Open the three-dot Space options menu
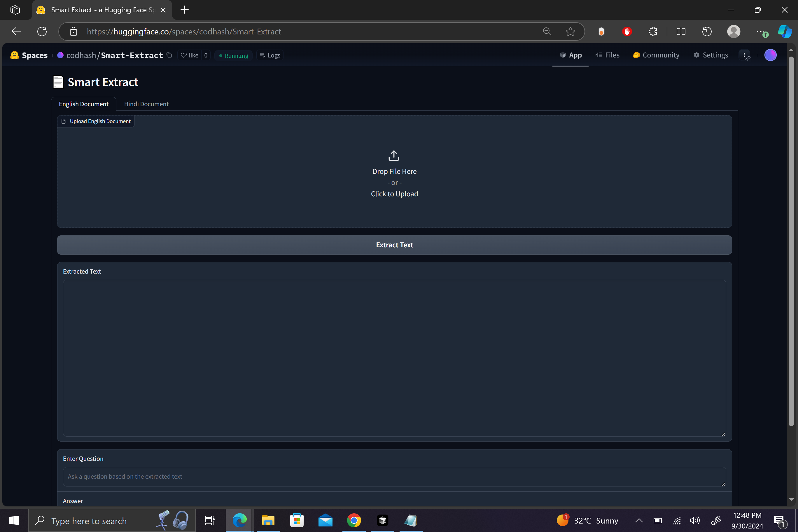Image resolution: width=798 pixels, height=532 pixels. coord(744,55)
